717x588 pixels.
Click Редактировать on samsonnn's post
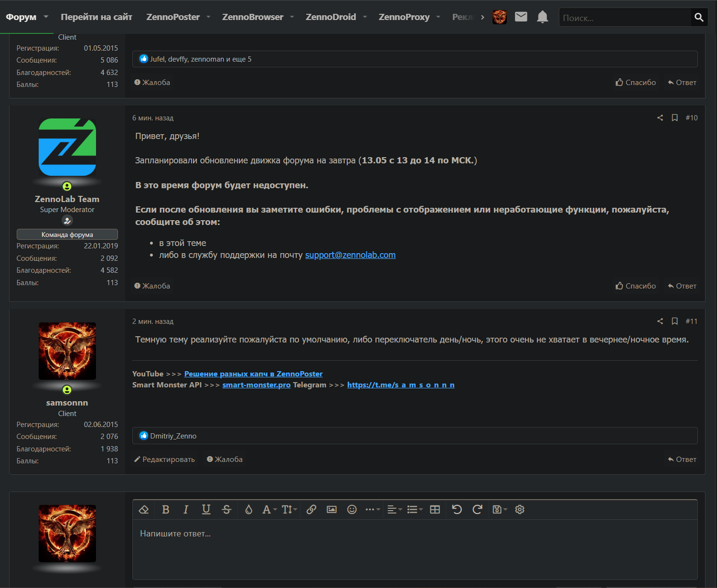(164, 459)
